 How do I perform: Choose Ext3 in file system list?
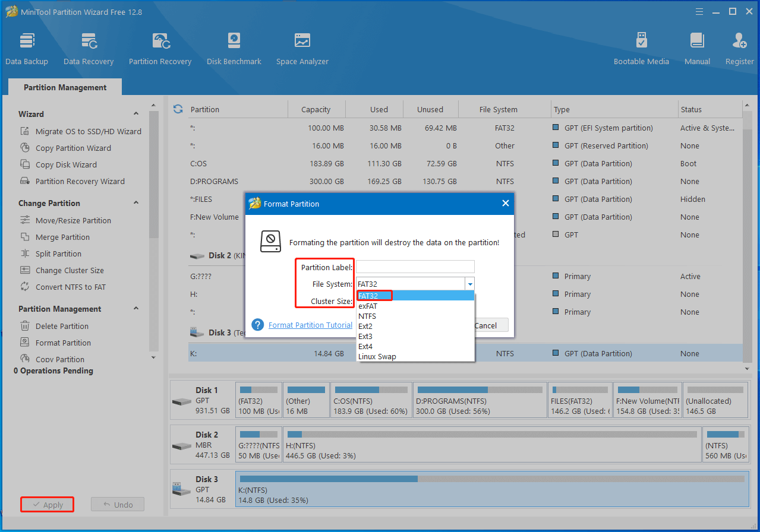click(x=415, y=336)
